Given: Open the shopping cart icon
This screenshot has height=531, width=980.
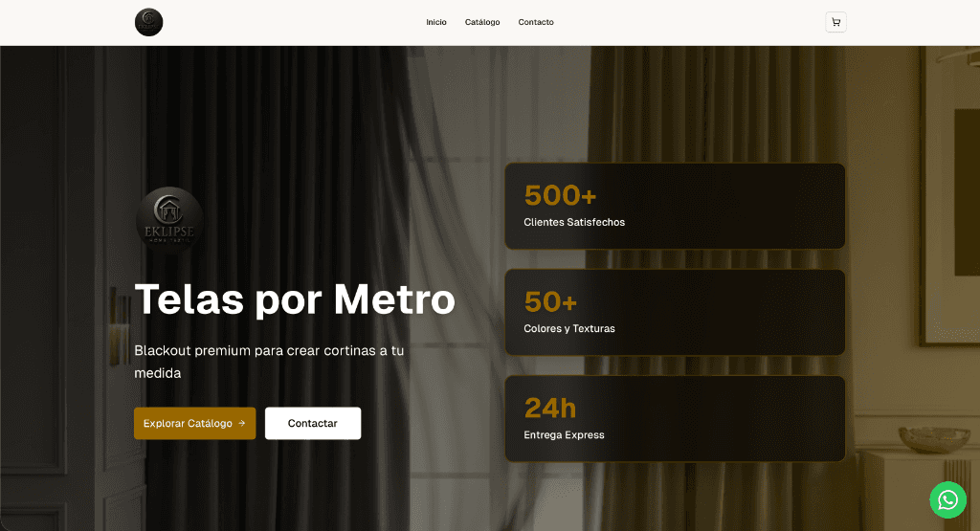Looking at the screenshot, I should click(835, 22).
